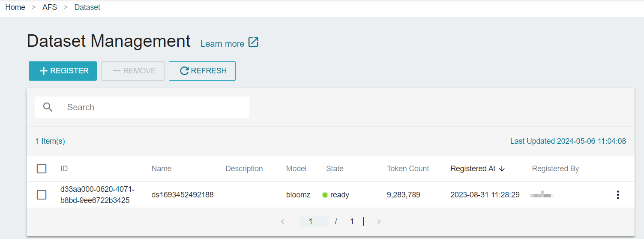Click the REMOVE button
Image resolution: width=644 pixels, height=239 pixels.
(x=133, y=71)
